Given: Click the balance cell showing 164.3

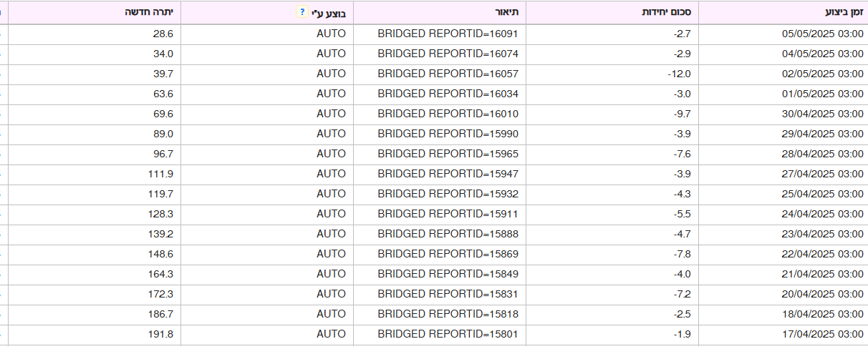Looking at the screenshot, I should pos(95,274).
